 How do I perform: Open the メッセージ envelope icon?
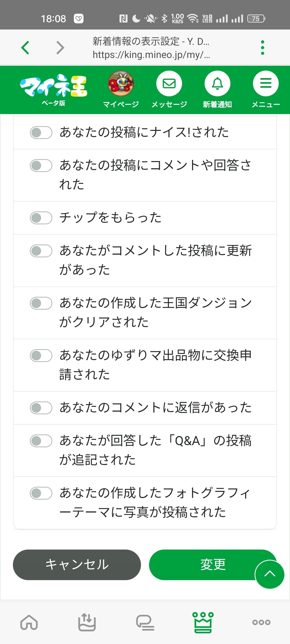[169, 84]
